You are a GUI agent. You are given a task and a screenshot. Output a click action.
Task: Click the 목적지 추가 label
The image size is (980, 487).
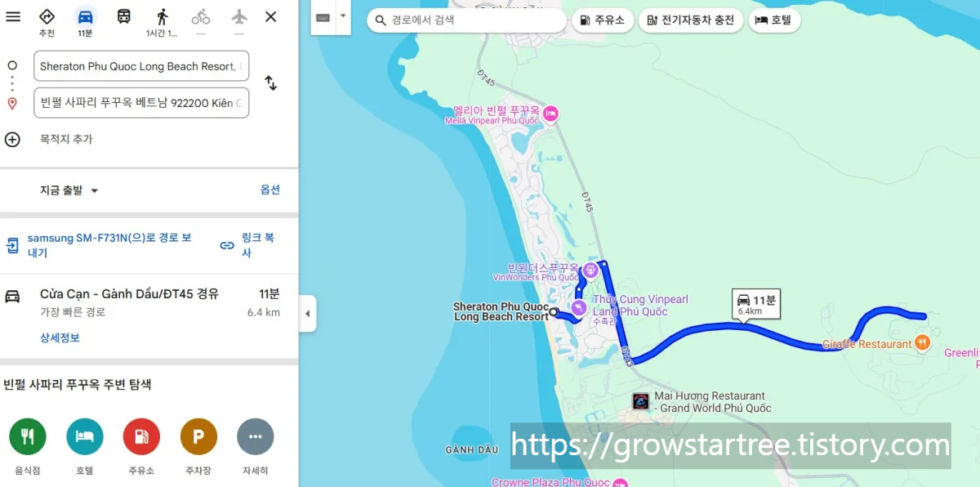[x=66, y=139]
